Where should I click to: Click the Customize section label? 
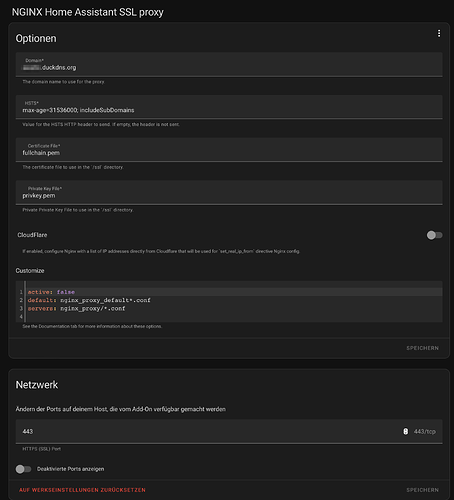(30, 271)
